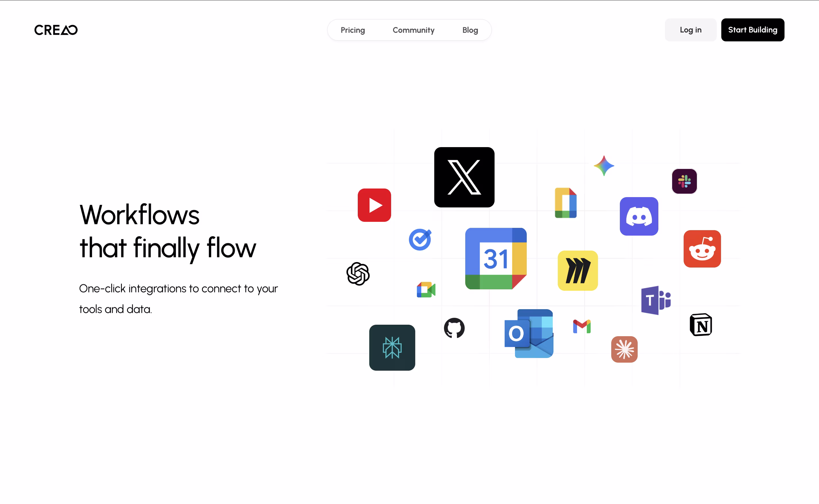Click the Notion icon

(701, 325)
